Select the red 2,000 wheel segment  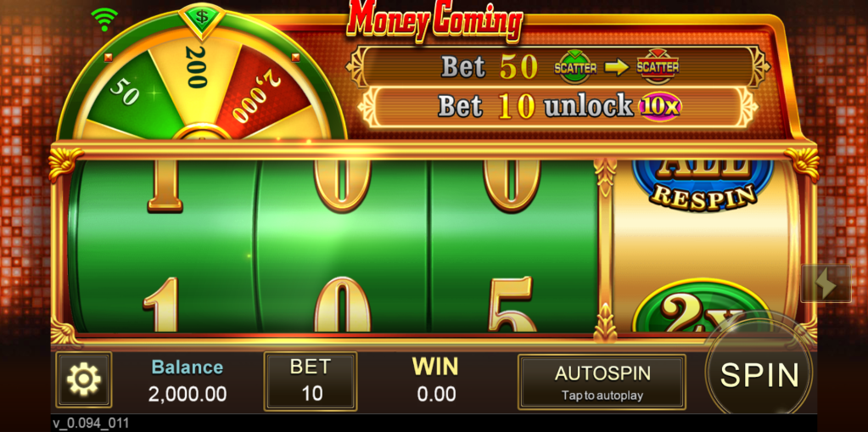(x=260, y=88)
